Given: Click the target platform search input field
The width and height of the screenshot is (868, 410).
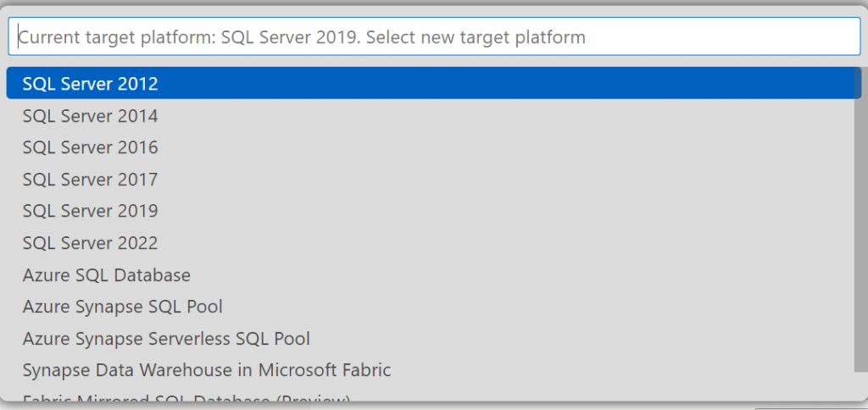Looking at the screenshot, I should point(434,37).
